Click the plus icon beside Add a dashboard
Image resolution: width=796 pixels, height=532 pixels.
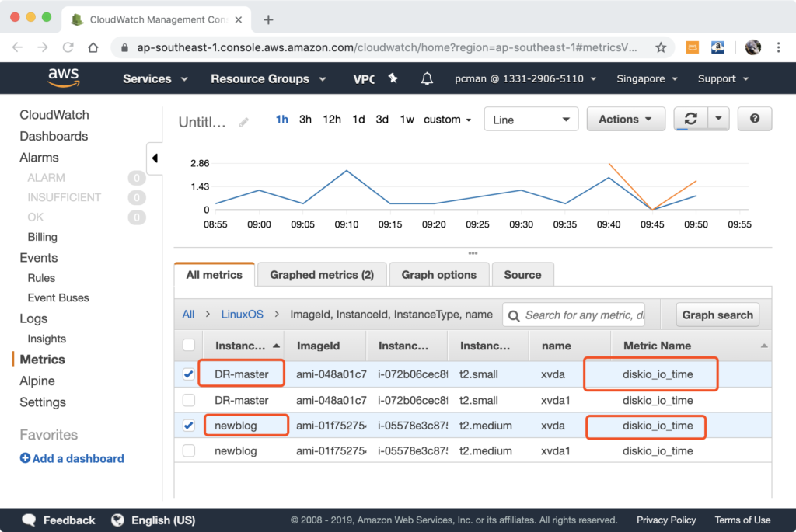(x=25, y=458)
